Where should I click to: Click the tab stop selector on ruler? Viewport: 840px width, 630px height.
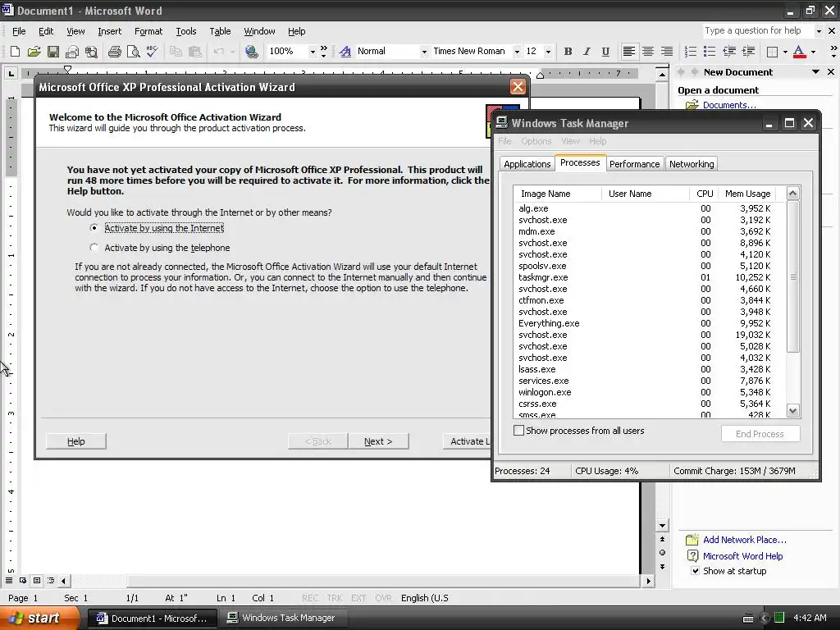(11, 73)
